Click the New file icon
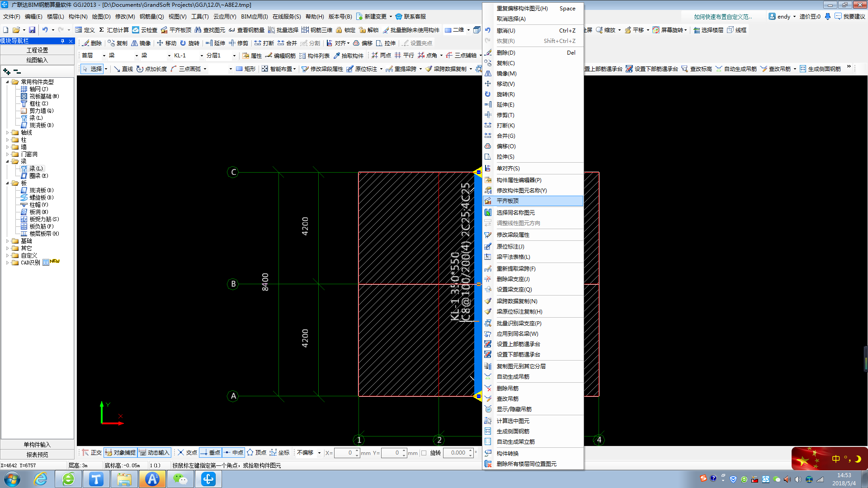Image resolution: width=868 pixels, height=488 pixels. [6, 30]
